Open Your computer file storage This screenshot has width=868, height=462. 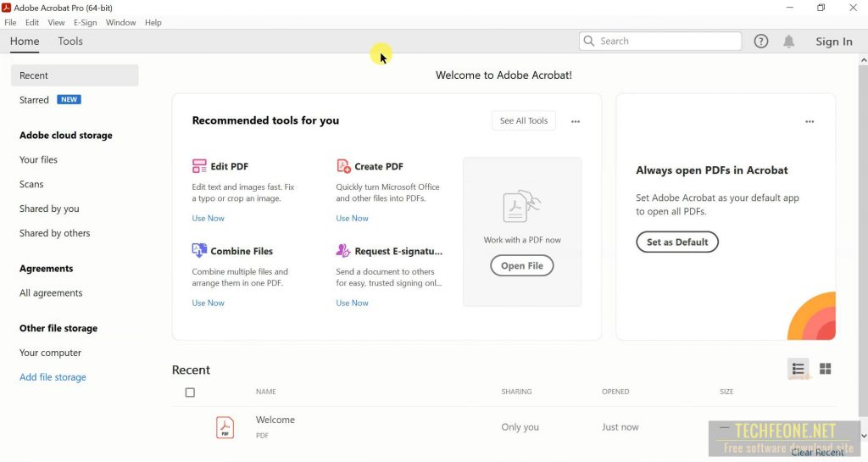50,353
